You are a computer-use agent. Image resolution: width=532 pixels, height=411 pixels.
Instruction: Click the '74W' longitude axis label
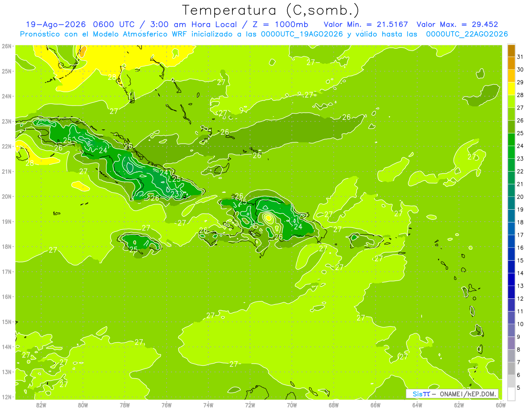(x=208, y=405)
